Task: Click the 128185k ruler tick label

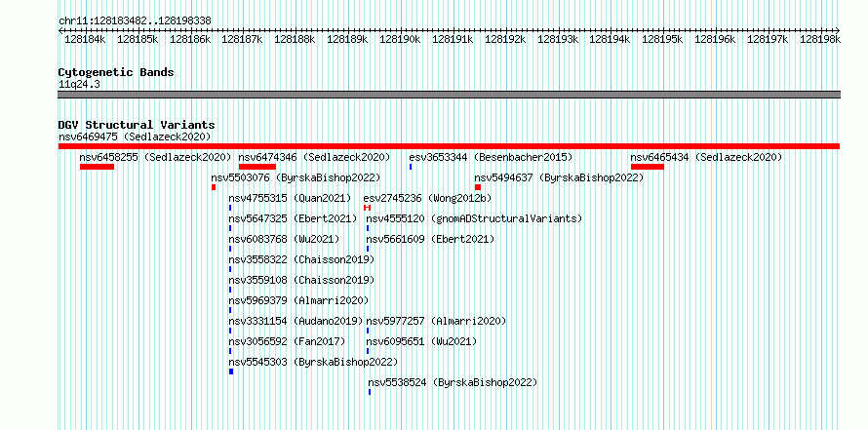Action: tap(138, 39)
